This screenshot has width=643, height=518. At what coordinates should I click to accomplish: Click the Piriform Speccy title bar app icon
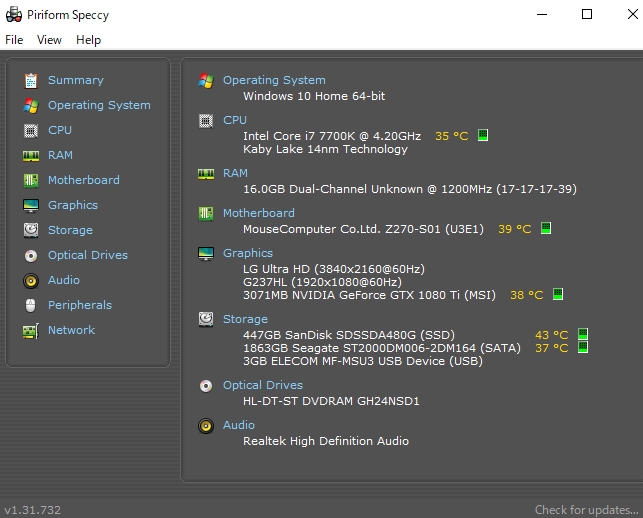point(14,14)
